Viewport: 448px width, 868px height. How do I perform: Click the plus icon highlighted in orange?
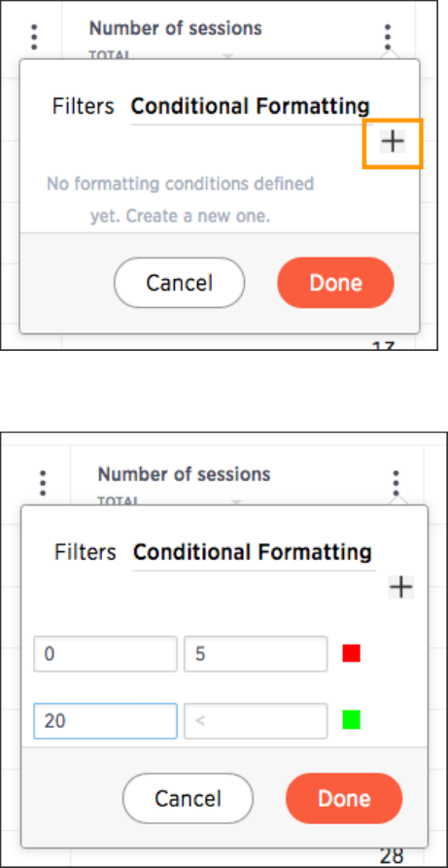393,142
